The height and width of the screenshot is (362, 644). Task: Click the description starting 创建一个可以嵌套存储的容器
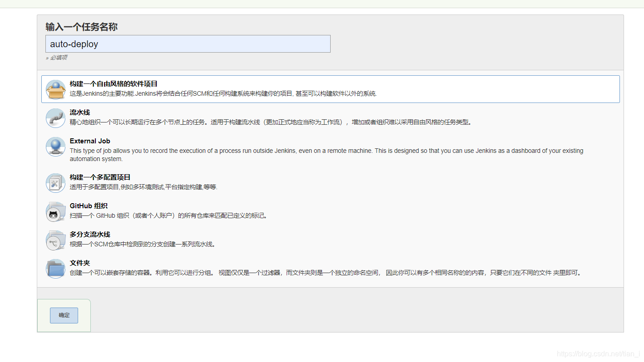(326, 273)
